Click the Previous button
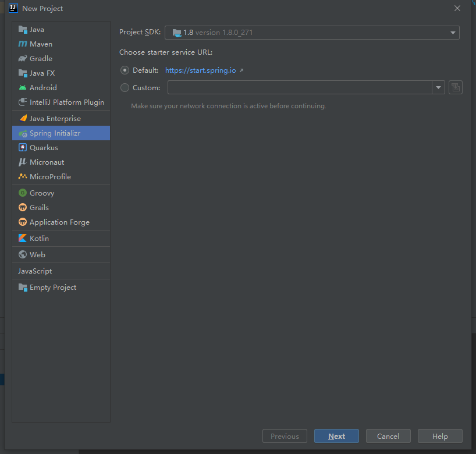 (x=285, y=436)
